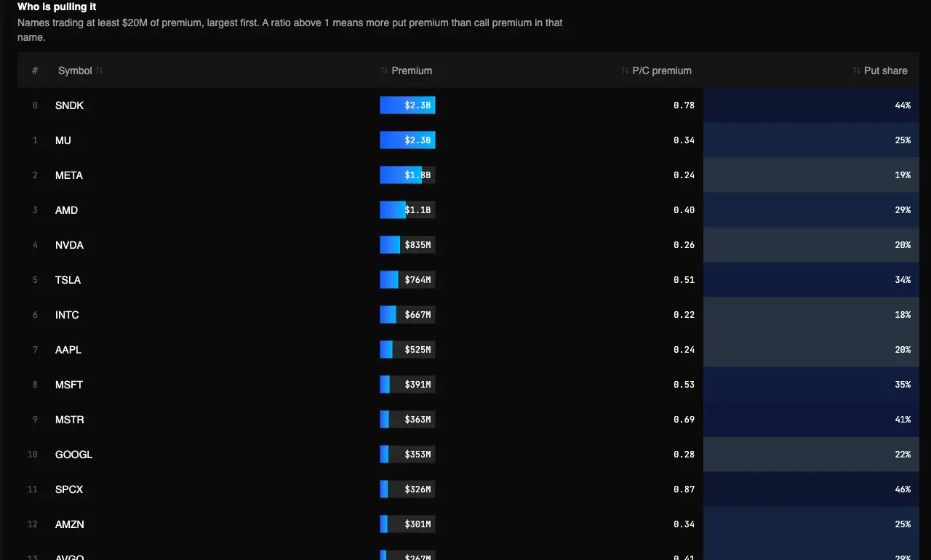Click the 46% put share cell
This screenshot has height=560, width=931.
click(x=811, y=489)
